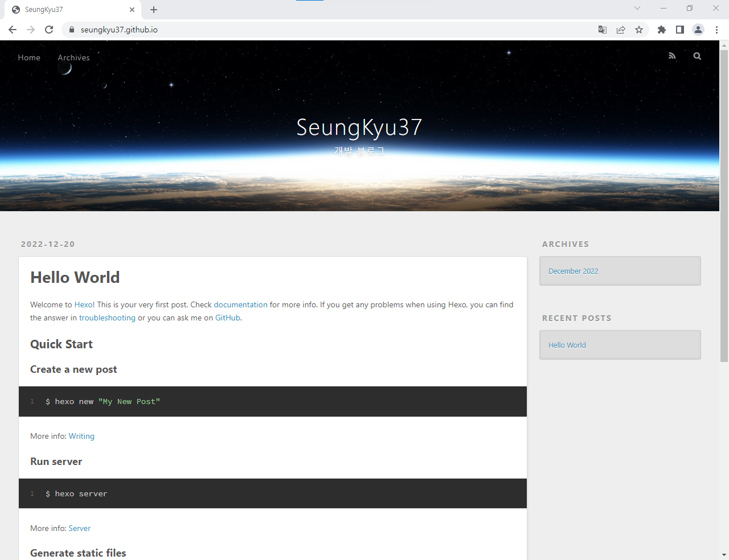
Task: Open the tab search chevron
Action: [x=637, y=8]
